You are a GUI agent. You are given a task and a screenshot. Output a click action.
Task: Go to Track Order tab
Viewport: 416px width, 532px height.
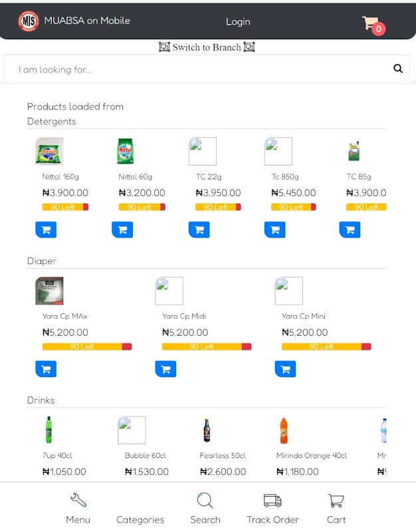[x=272, y=508]
